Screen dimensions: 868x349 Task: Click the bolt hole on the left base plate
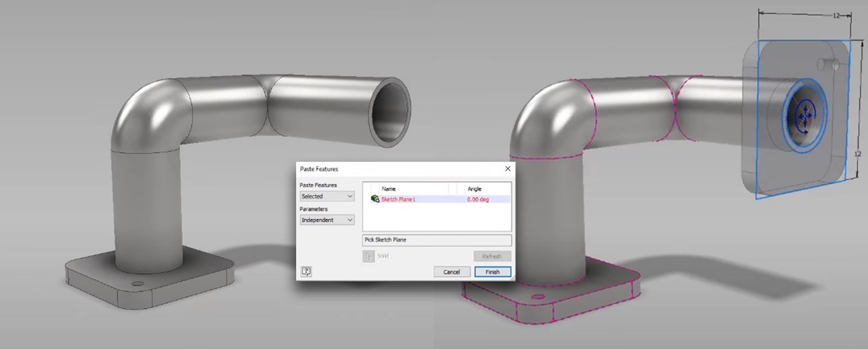138,283
